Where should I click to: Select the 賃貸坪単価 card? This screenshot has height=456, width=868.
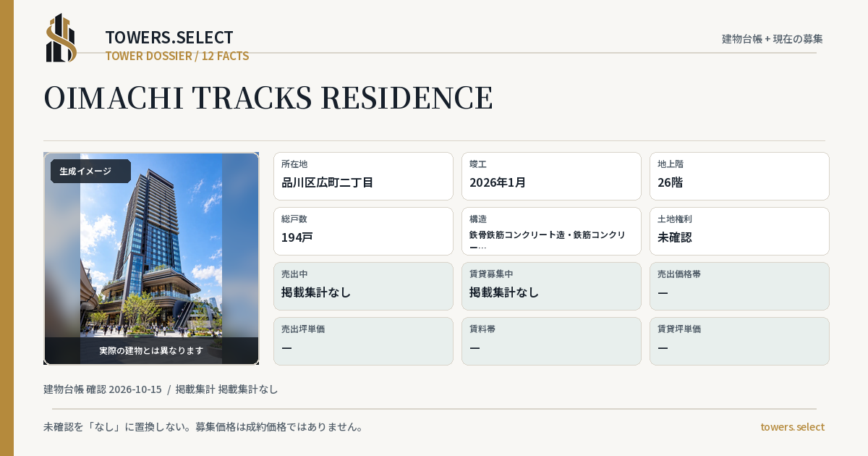coord(739,341)
